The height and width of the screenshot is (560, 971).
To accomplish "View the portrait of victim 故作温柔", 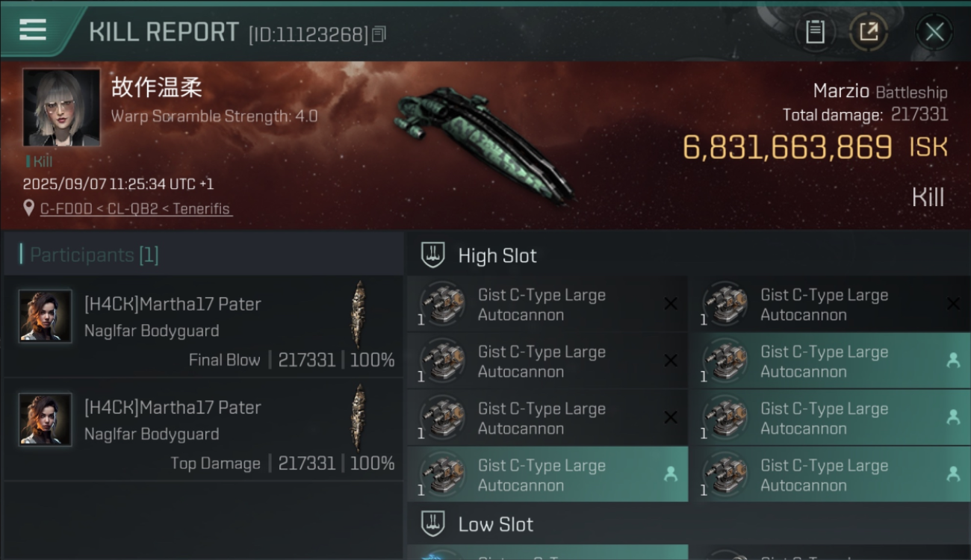I will click(61, 108).
